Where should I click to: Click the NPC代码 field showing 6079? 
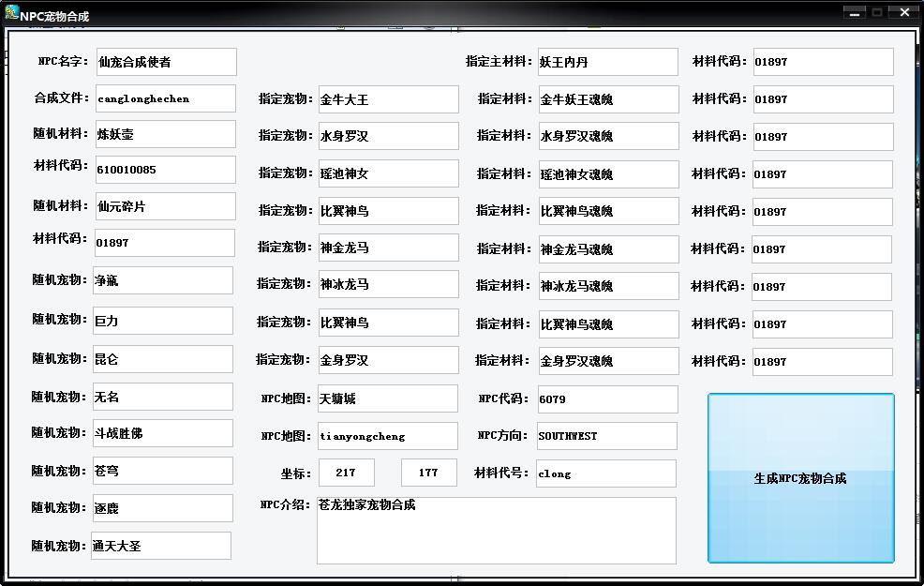click(x=606, y=398)
